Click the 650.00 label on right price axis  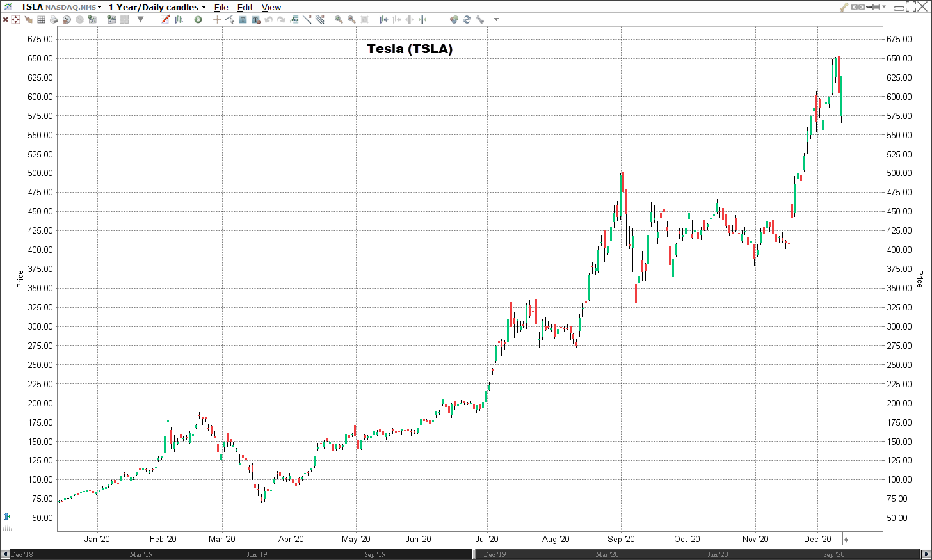899,58
